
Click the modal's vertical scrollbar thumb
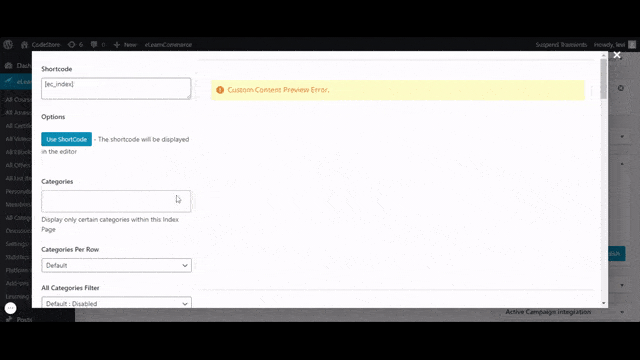(x=604, y=79)
